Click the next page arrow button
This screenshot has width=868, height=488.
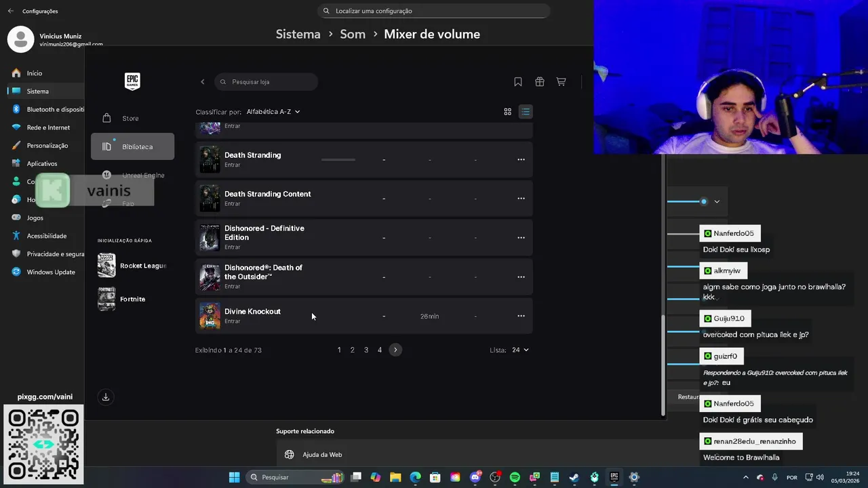pyautogui.click(x=395, y=350)
